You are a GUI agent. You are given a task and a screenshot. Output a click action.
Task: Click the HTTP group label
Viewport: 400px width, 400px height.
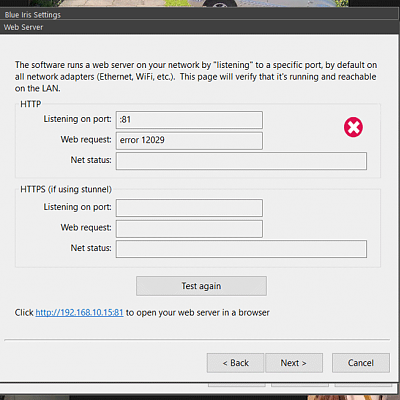point(31,104)
